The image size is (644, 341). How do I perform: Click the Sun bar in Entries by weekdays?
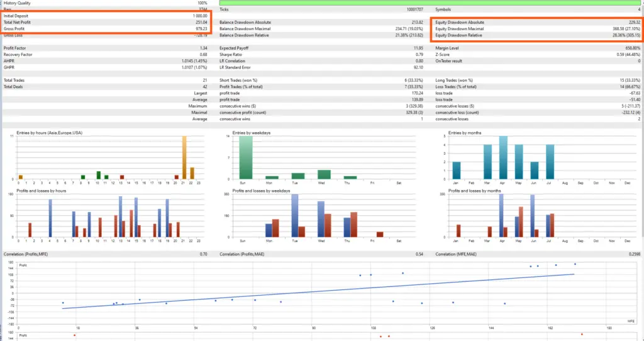246,157
